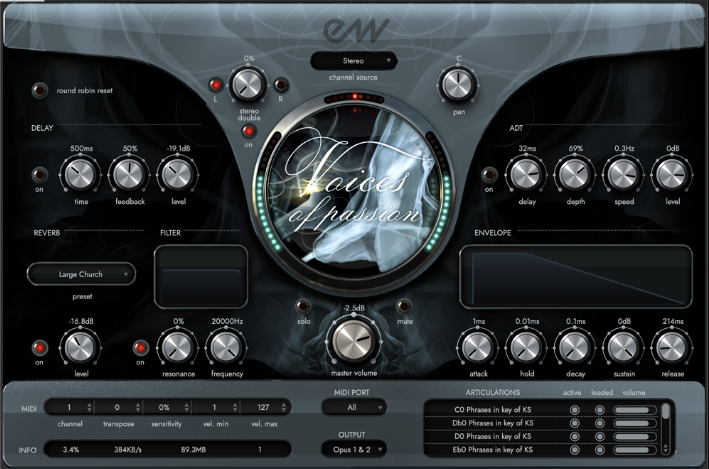Screen dimensions: 709x469
Task: Toggle the ADT effect on
Action: [x=489, y=175]
